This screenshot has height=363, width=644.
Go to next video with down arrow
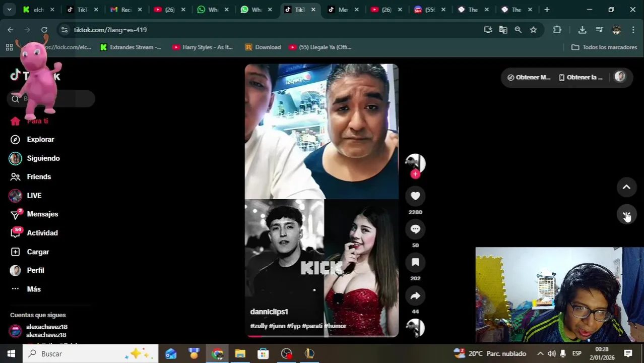coord(626,215)
